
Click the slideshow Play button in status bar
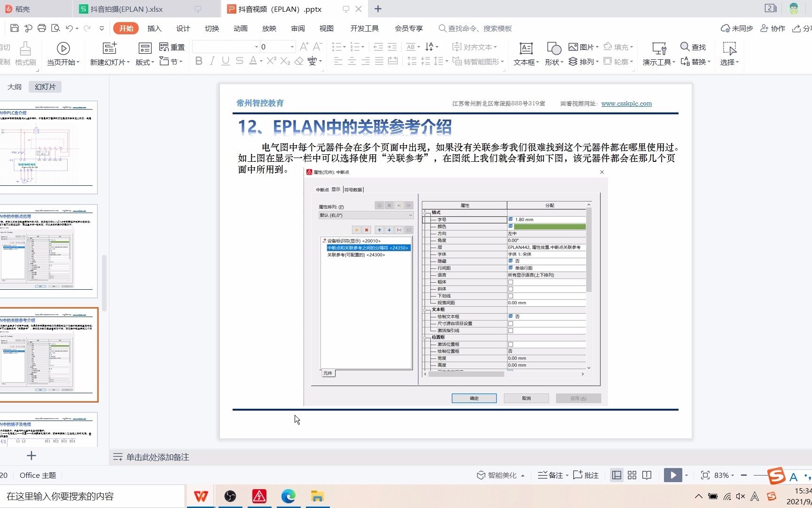pos(673,475)
